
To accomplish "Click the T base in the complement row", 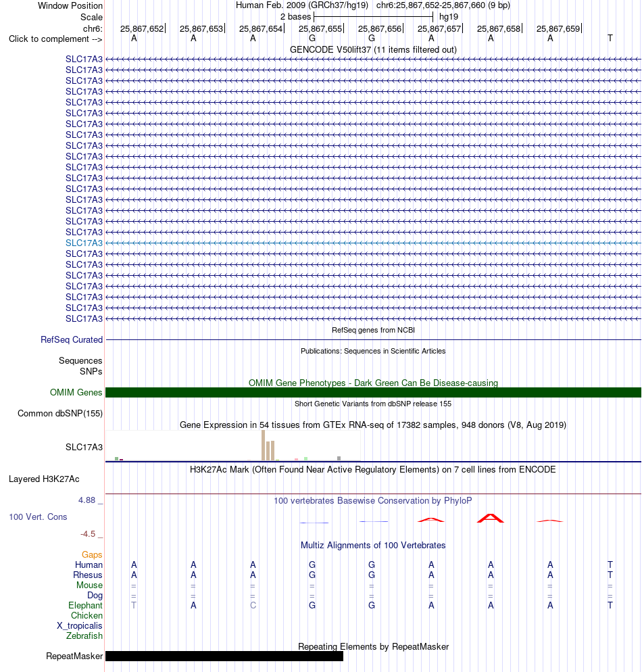I will coord(610,38).
